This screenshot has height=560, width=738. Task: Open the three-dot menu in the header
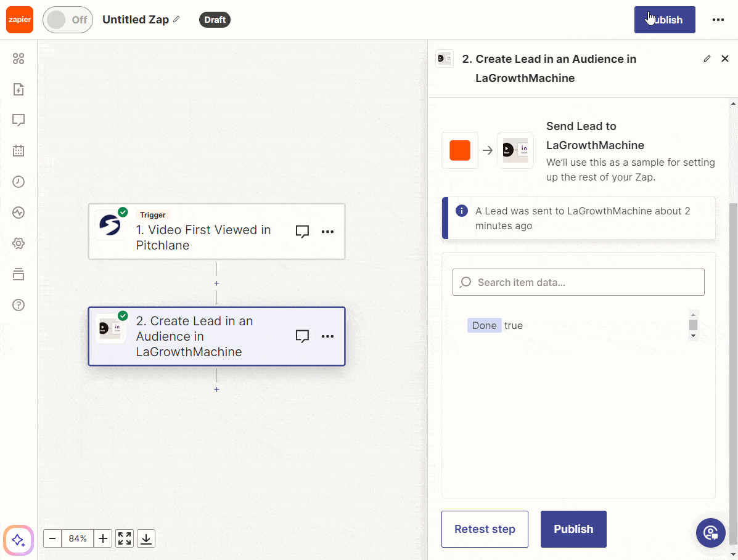(x=718, y=20)
